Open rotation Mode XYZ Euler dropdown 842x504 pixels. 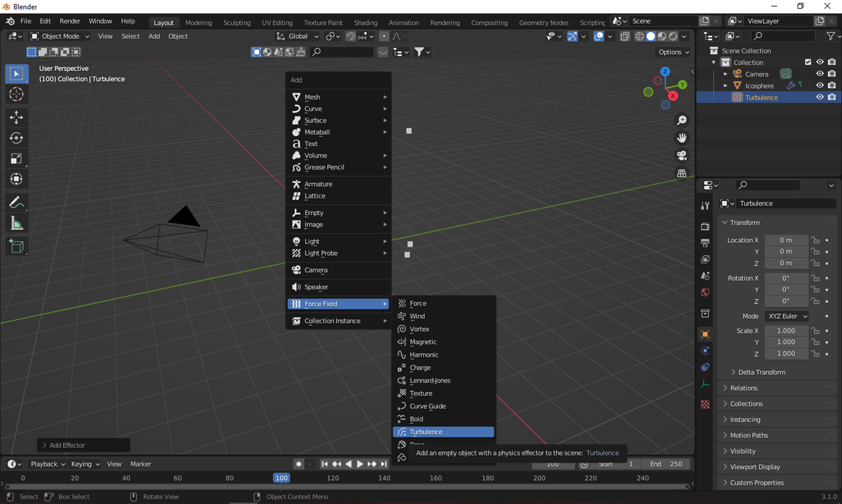(x=787, y=317)
